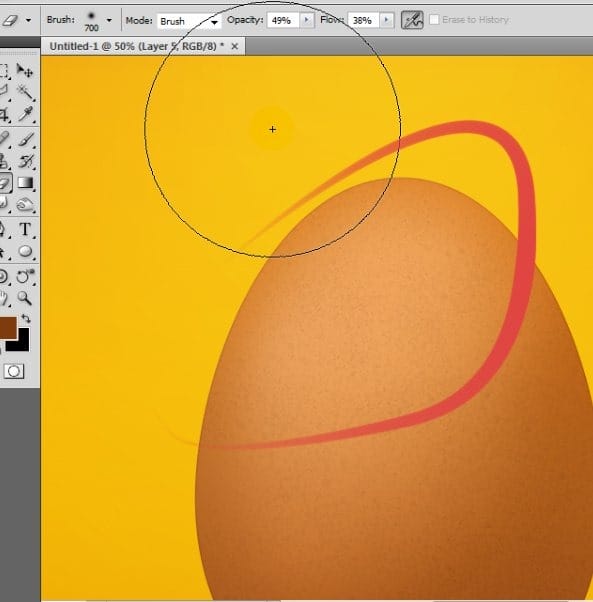
Task: Open the eraser Mode dropdown
Action: tap(189, 21)
